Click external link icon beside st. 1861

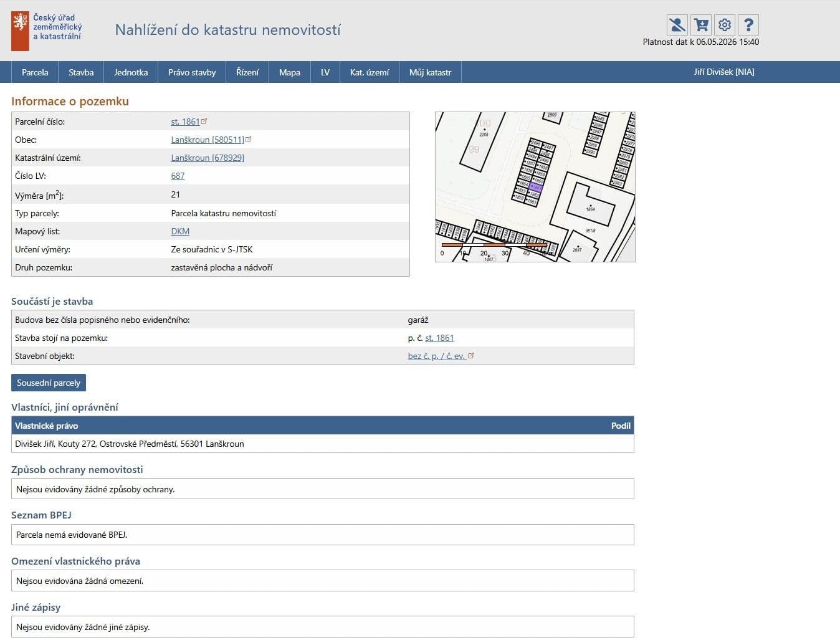tap(204, 121)
